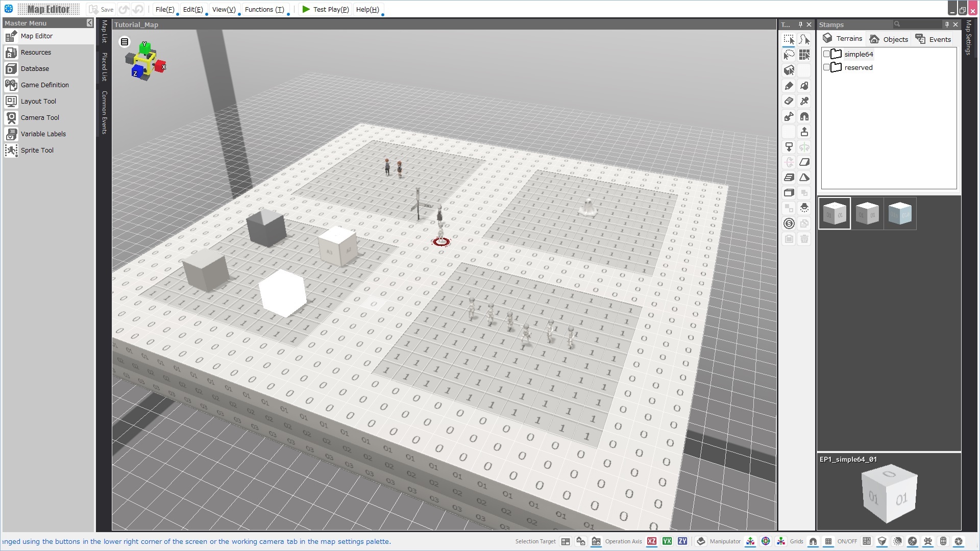
Task: Select the magnet snap tool
Action: (805, 116)
